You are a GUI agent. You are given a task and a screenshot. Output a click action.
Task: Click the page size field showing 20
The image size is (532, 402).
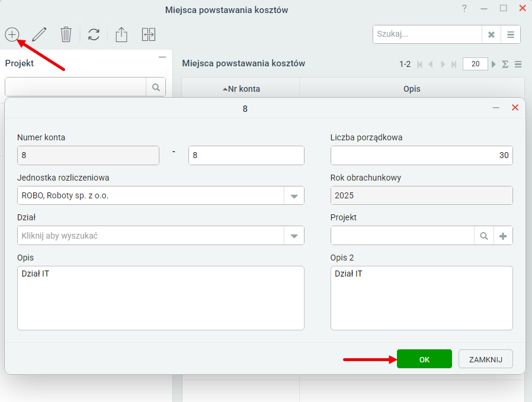(x=475, y=64)
